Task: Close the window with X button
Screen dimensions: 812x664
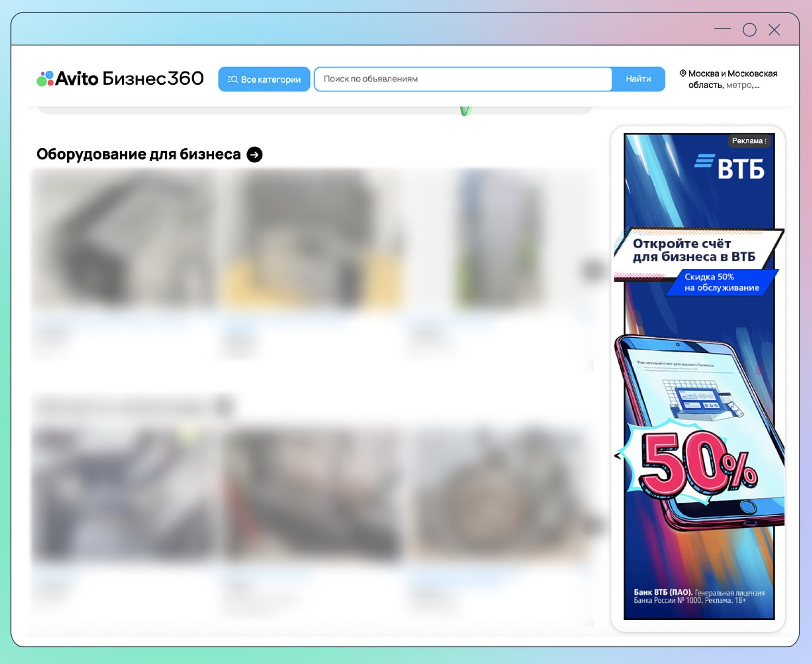Action: pyautogui.click(x=774, y=30)
